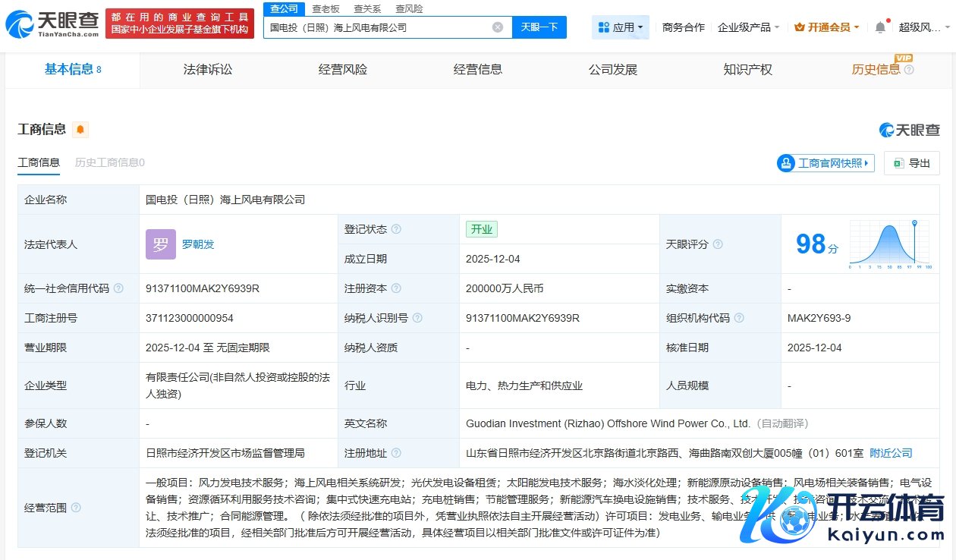
Task: Clear the search box with X icon
Action: pos(498,27)
